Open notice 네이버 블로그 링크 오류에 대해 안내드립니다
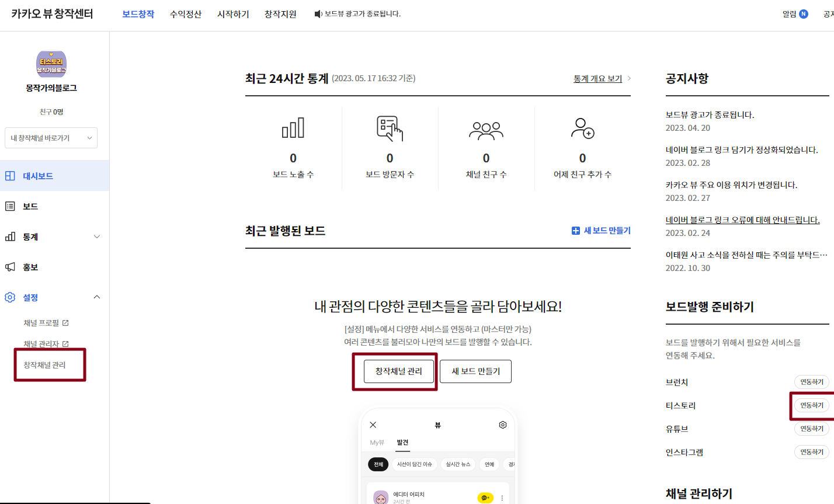 click(x=743, y=220)
